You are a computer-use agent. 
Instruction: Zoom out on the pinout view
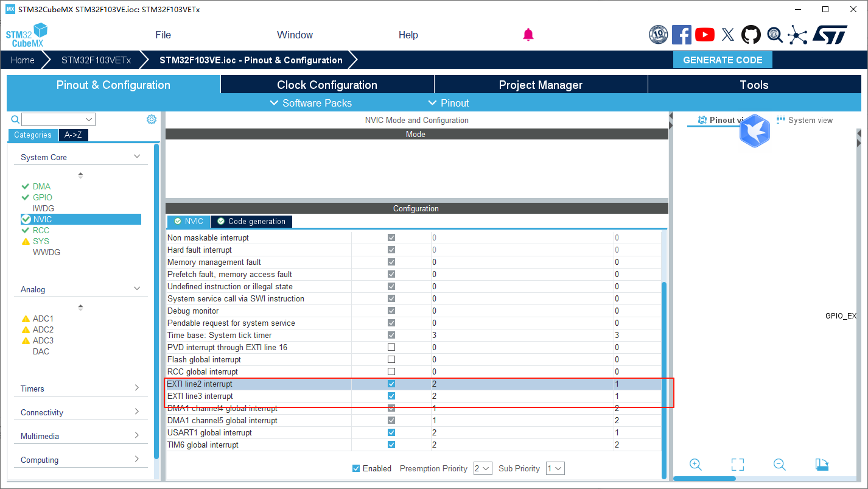click(x=779, y=464)
